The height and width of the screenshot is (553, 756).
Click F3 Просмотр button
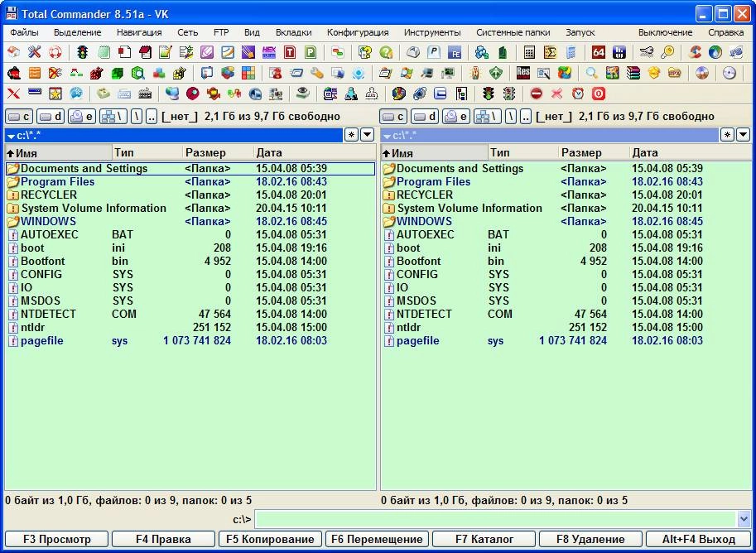57,539
